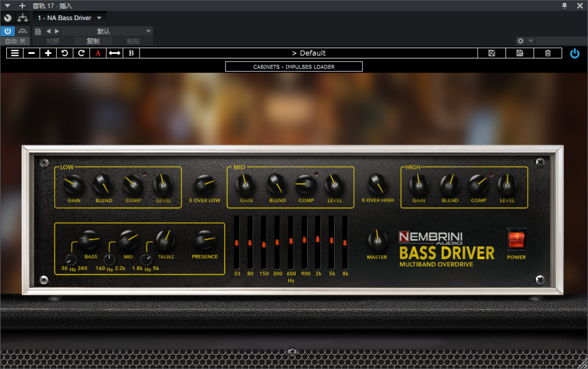This screenshot has height=369, width=588.
Task: Open the routing view icon
Action: pos(22,18)
